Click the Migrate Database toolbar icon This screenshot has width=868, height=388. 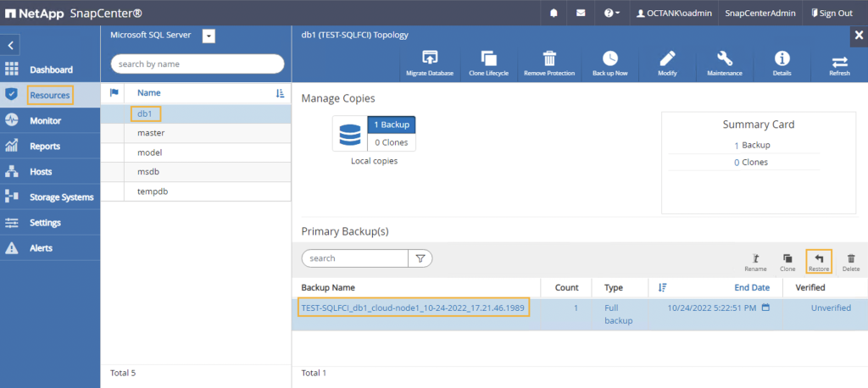pos(430,58)
